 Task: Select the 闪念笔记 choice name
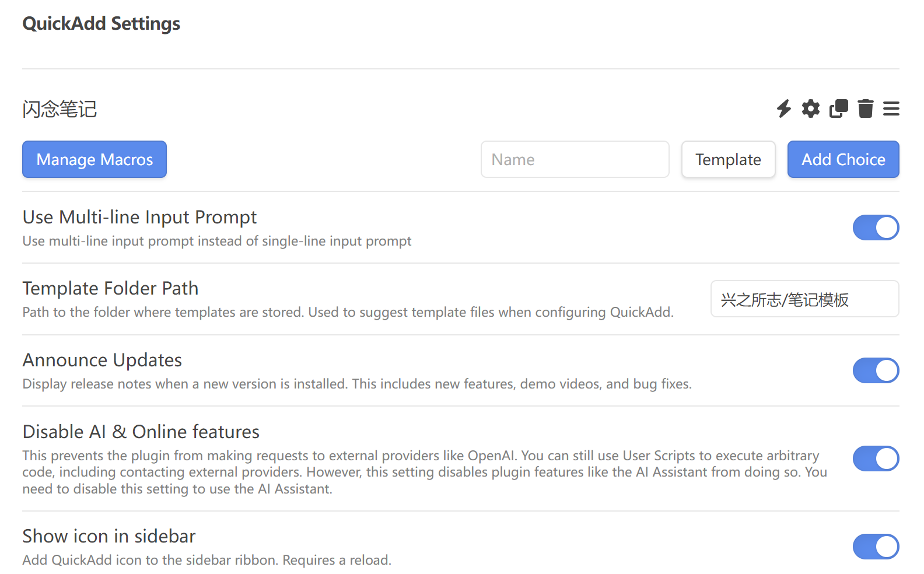click(x=60, y=109)
